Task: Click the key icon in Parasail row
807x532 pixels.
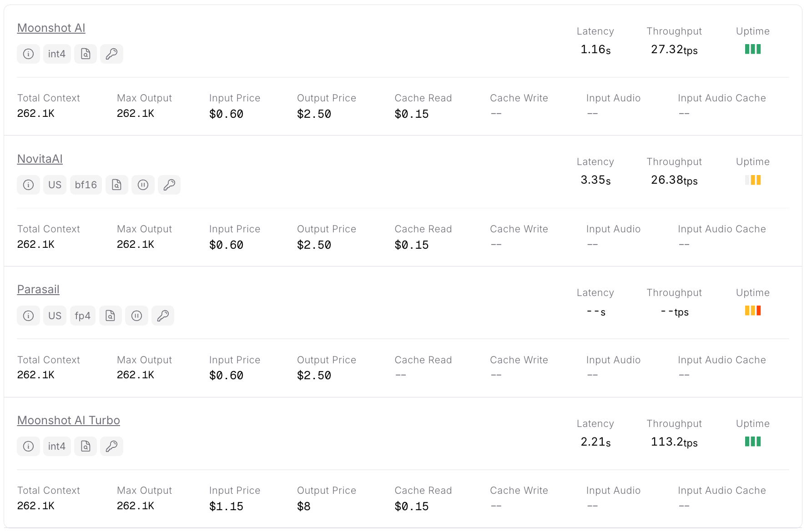Action: click(x=163, y=316)
